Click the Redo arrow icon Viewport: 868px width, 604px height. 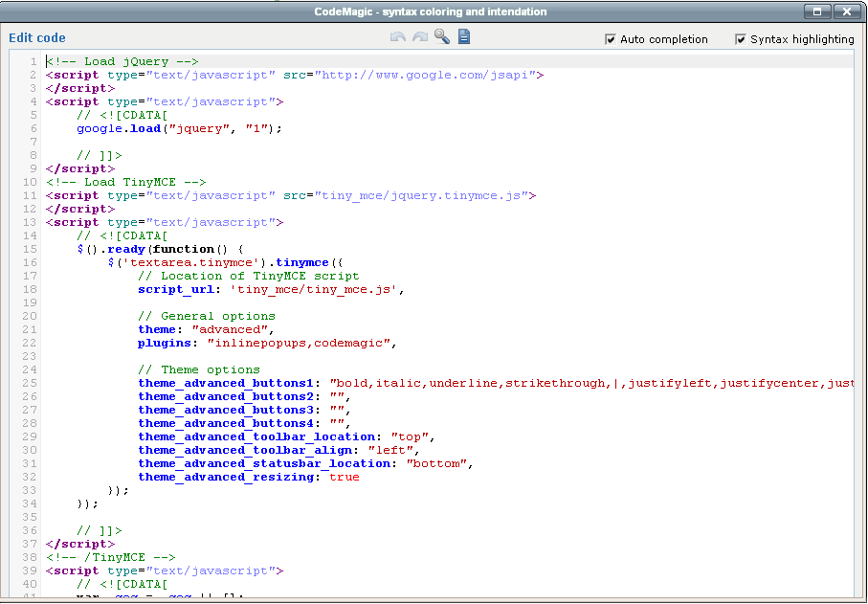tap(420, 37)
